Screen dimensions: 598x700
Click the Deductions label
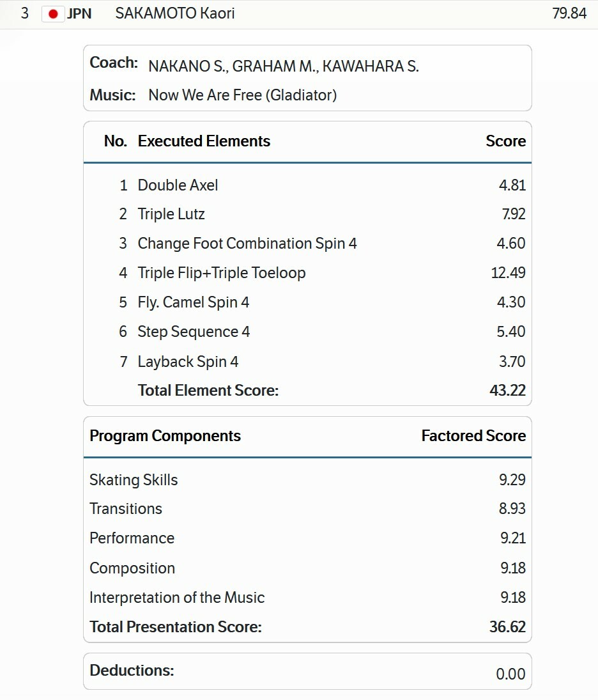click(x=132, y=671)
